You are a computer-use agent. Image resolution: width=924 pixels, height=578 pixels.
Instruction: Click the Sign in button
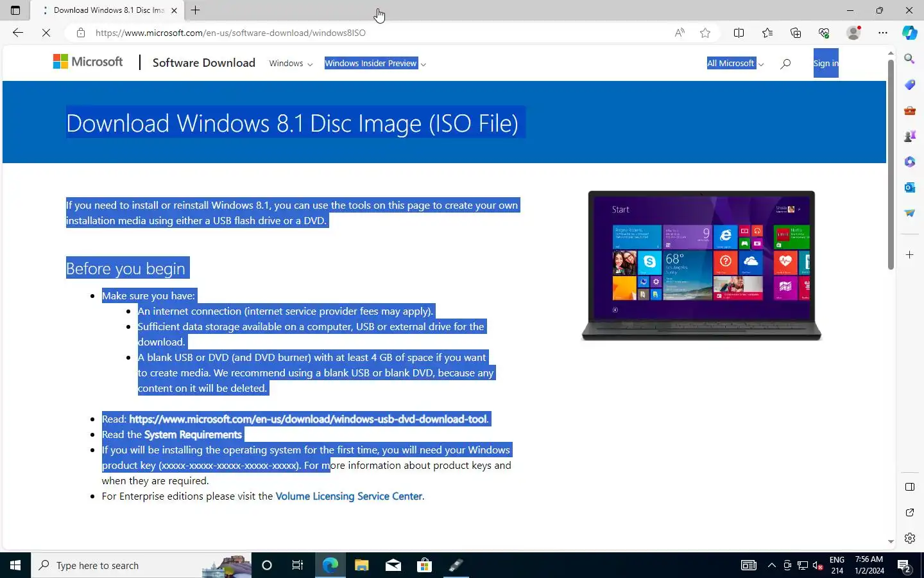click(x=826, y=63)
